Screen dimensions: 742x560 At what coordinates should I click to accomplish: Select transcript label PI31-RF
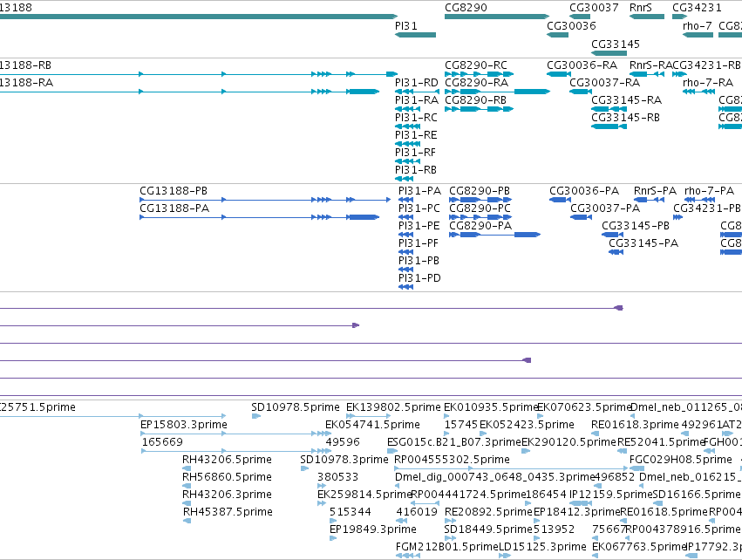(x=415, y=153)
